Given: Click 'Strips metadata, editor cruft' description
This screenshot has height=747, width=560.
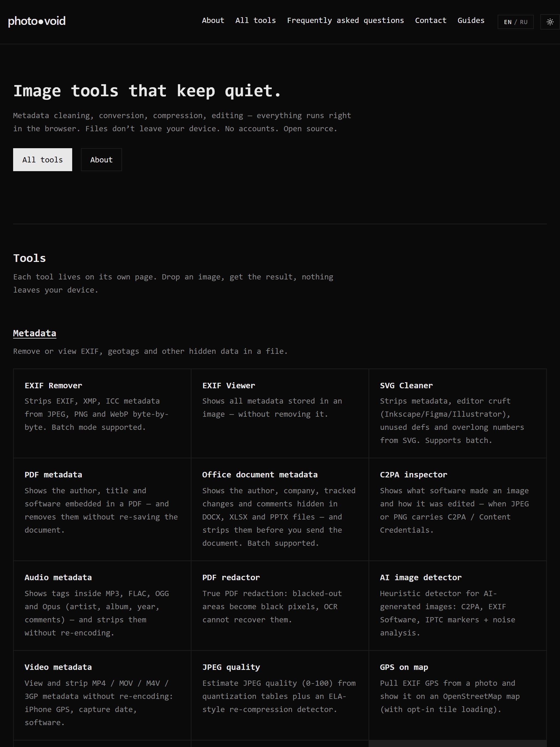Looking at the screenshot, I should pos(452,421).
